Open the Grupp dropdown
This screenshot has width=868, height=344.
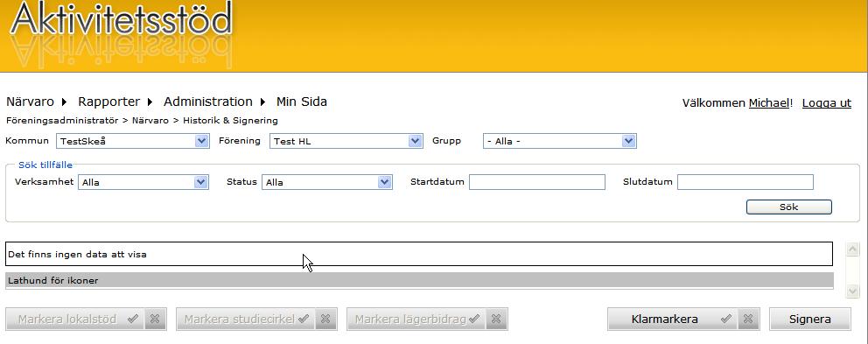[x=560, y=141]
